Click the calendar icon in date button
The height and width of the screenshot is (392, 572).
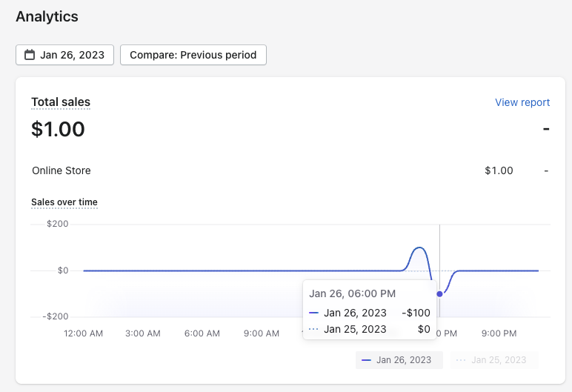[30, 55]
